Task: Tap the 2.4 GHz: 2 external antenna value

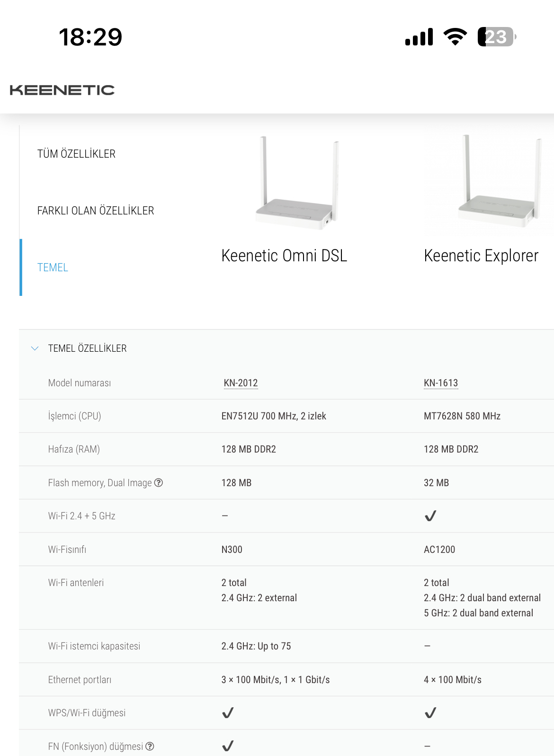Action: [259, 598]
